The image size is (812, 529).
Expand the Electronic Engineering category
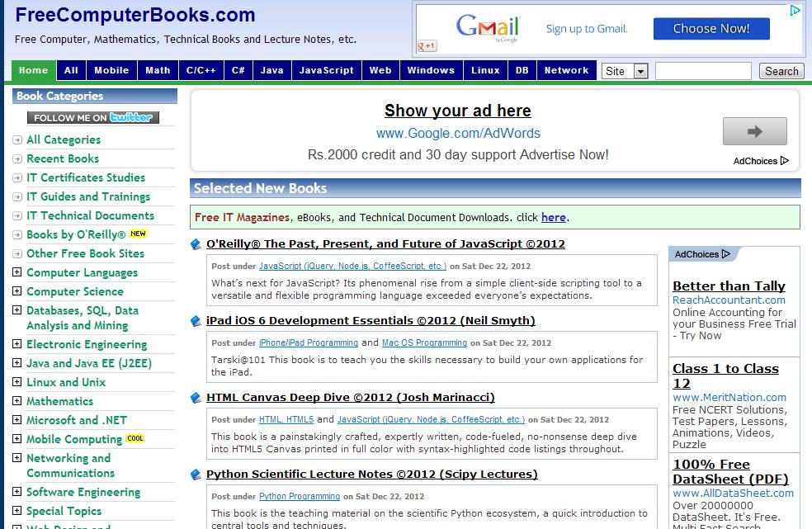pos(17,343)
